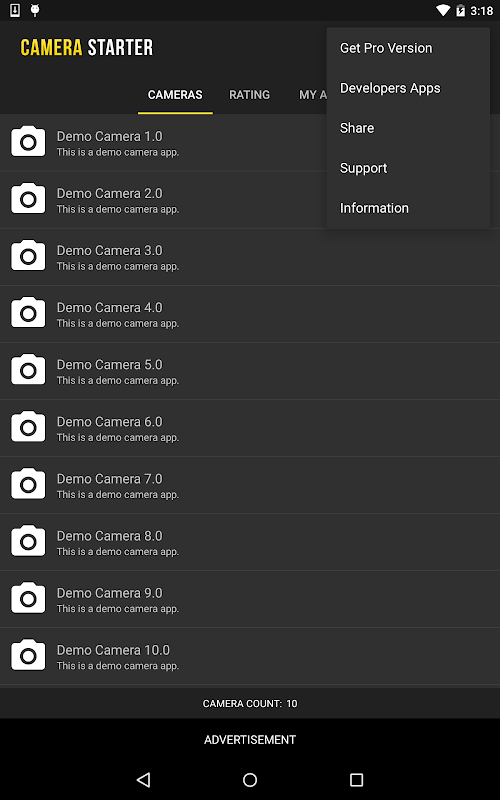This screenshot has width=500, height=800.
Task: Tap the Android back navigation triangle
Action: coord(143,779)
